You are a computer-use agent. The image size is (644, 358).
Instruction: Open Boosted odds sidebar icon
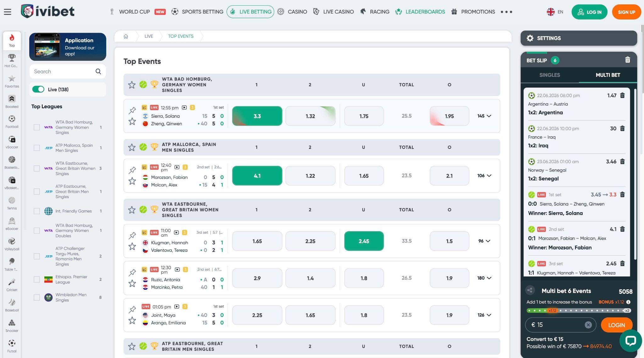[12, 102]
